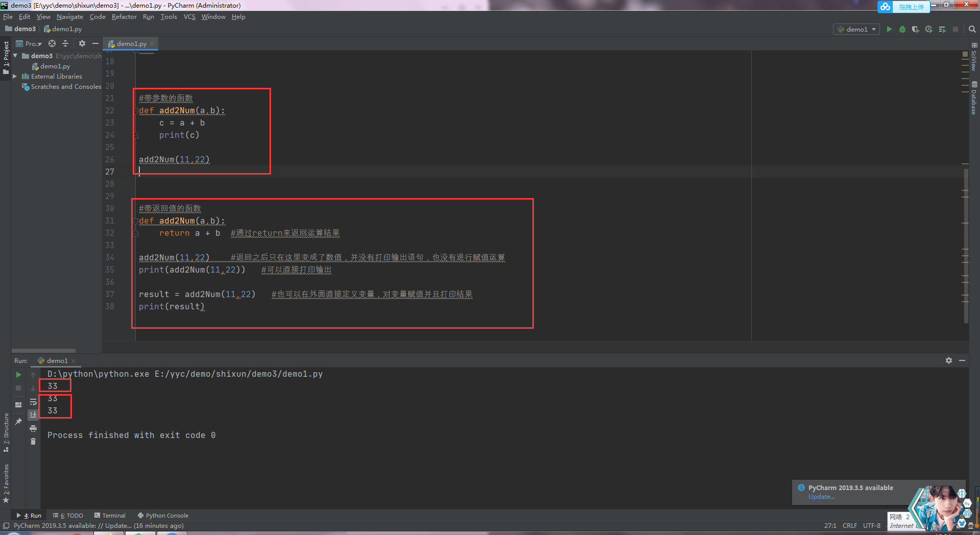The width and height of the screenshot is (980, 535).
Task: Expand External Libraries in the tree
Action: pyautogui.click(x=15, y=77)
